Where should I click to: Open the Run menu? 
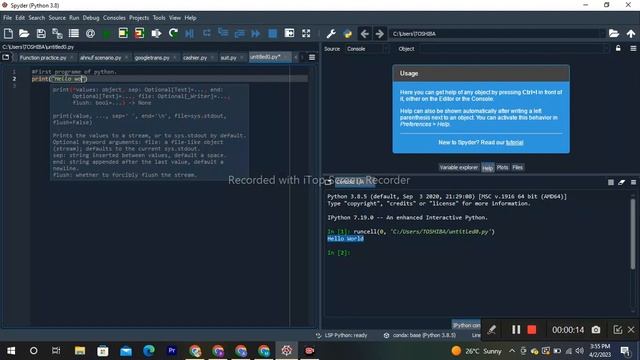[x=74, y=18]
